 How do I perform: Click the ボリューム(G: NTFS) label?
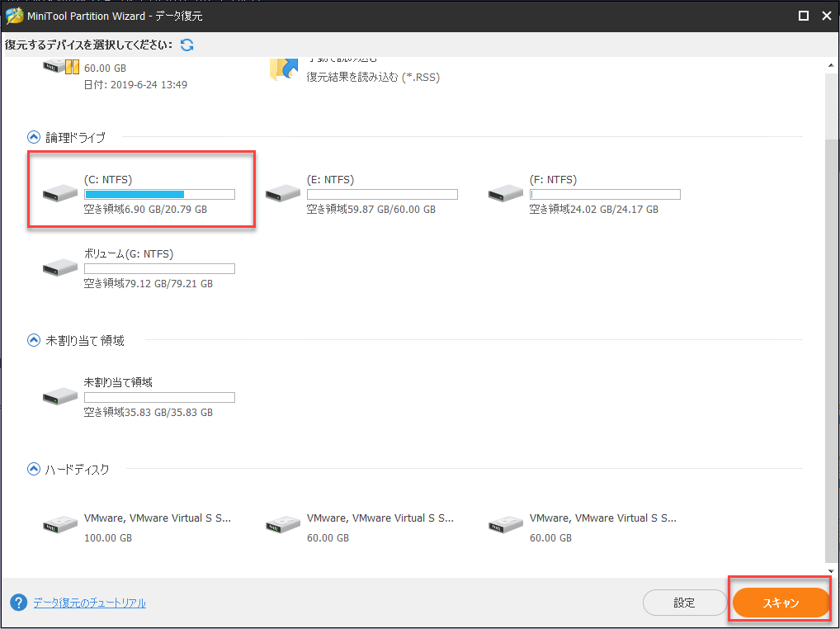click(x=129, y=254)
